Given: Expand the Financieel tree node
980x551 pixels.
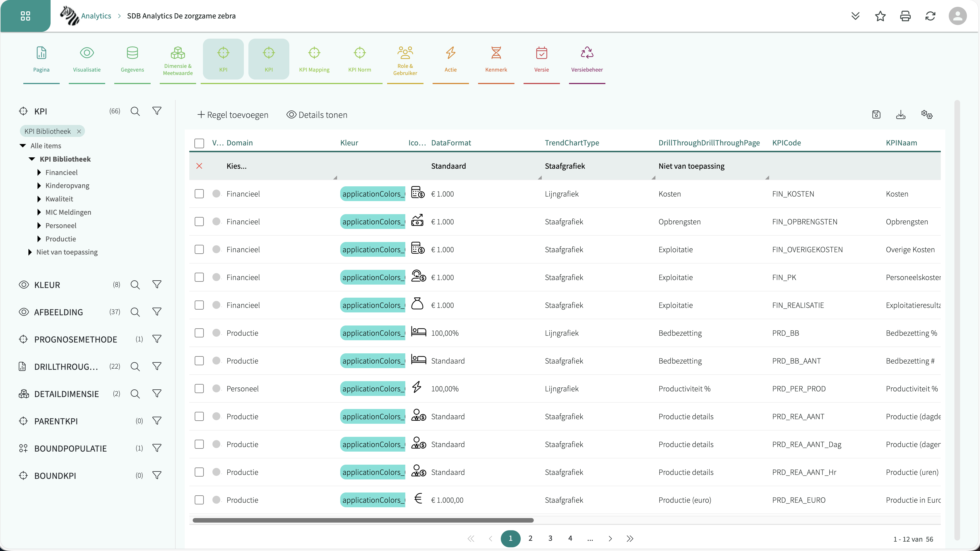Looking at the screenshot, I should (39, 173).
